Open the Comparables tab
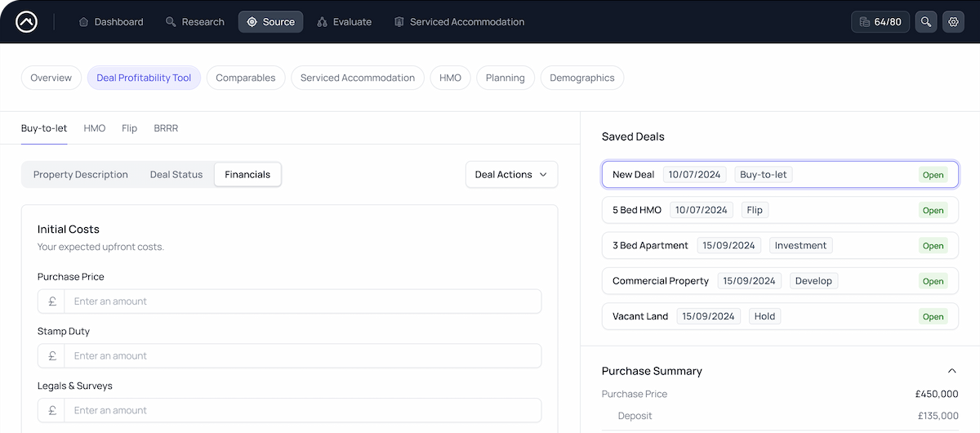This screenshot has width=980, height=433. tap(246, 78)
